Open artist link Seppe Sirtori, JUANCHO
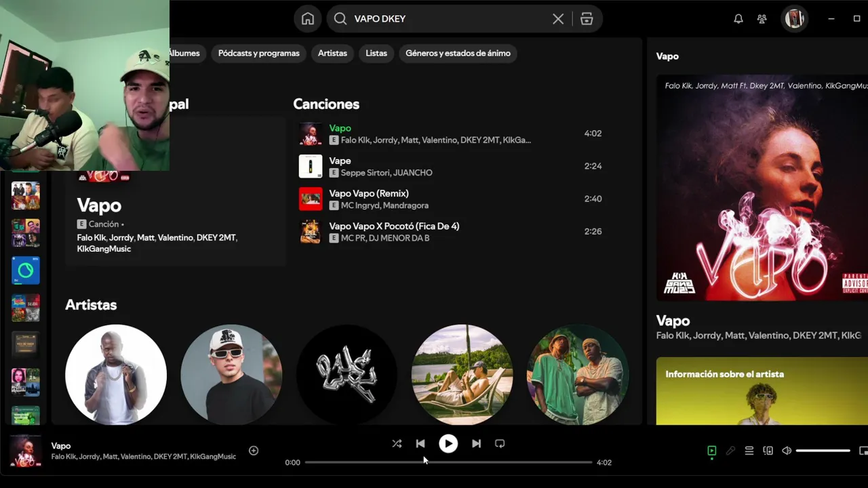The image size is (868, 488). click(x=387, y=173)
